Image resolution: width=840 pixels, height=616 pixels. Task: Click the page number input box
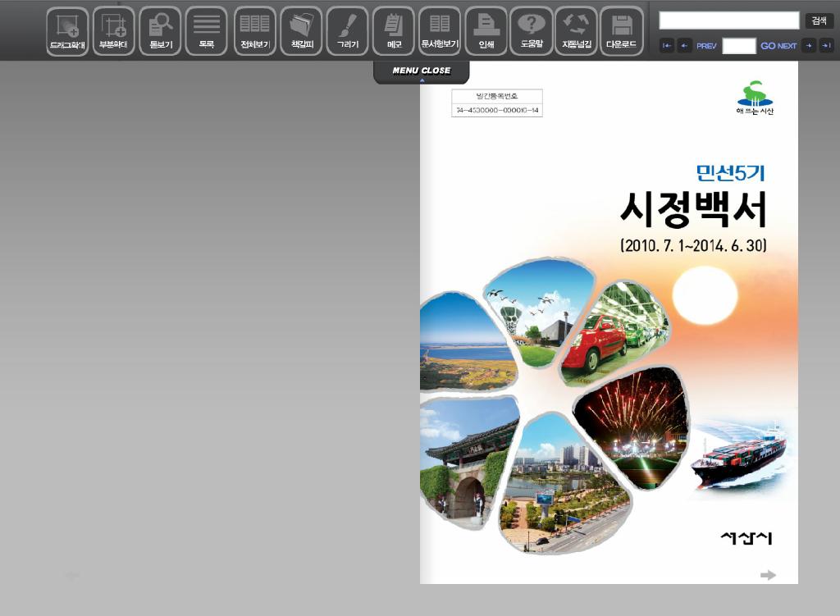point(738,46)
